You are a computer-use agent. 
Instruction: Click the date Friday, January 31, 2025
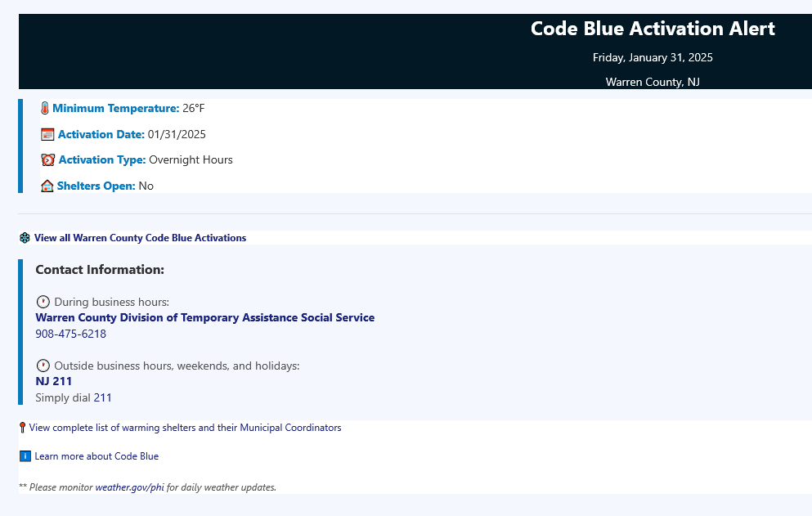(653, 57)
